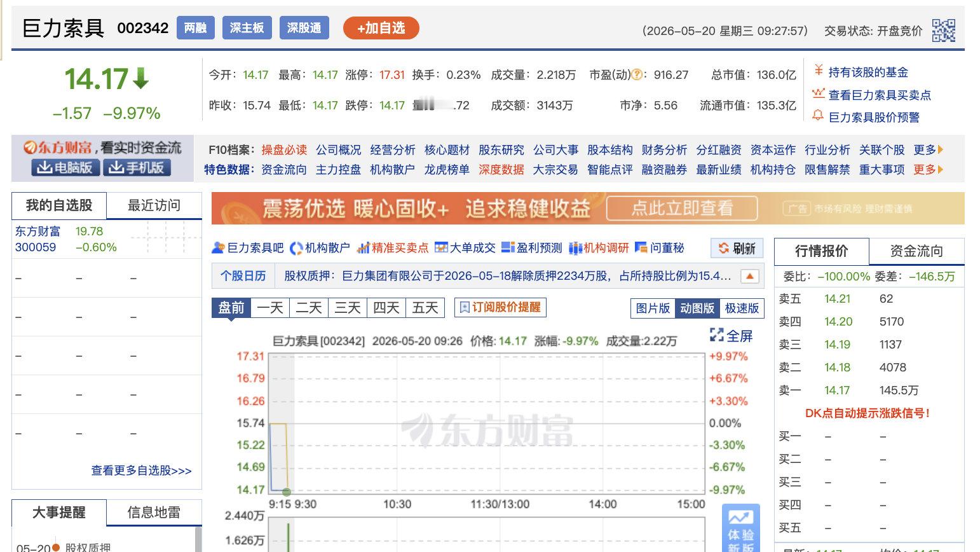Expand the 个股日历 news ticker arrow

(750, 276)
